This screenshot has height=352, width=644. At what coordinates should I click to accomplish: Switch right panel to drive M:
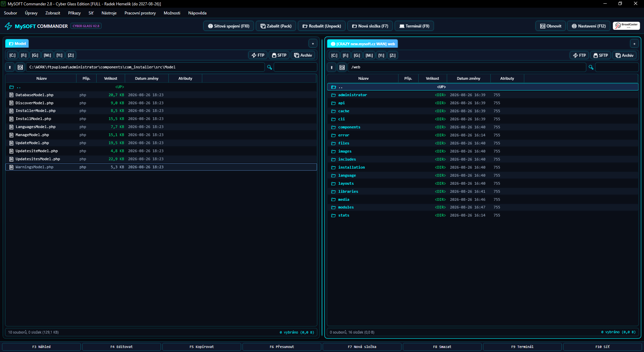(369, 55)
